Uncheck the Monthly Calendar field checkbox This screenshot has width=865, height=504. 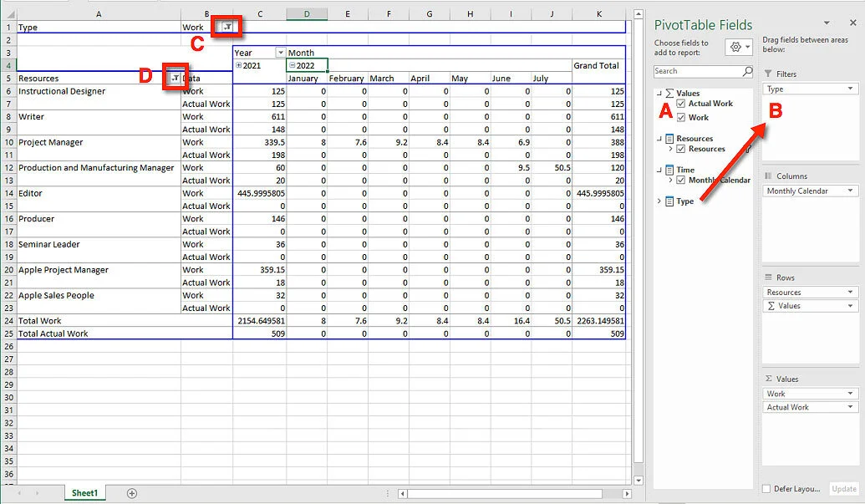click(x=681, y=180)
